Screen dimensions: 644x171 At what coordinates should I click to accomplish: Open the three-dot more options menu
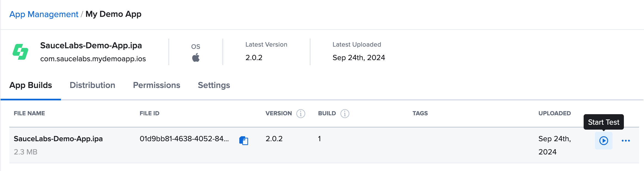pos(626,141)
